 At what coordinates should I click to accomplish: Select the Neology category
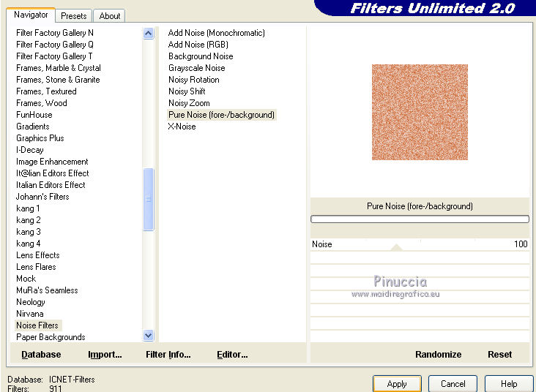click(x=31, y=302)
